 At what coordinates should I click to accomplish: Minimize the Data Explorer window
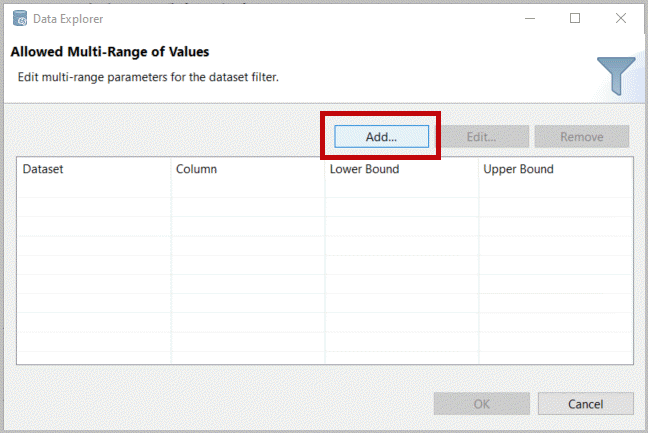(529, 18)
